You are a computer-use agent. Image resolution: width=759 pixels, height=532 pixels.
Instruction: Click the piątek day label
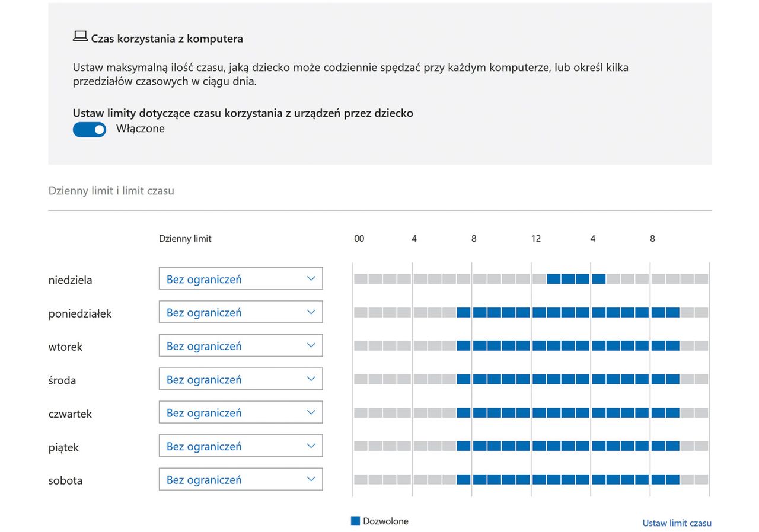click(x=63, y=448)
